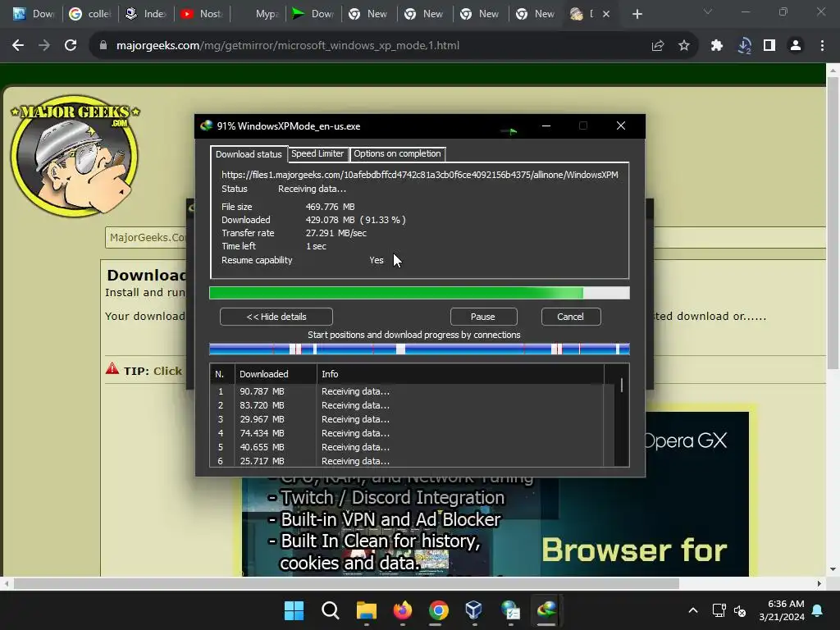
Task: Open the tab search dropdown chevron
Action: 708,11
